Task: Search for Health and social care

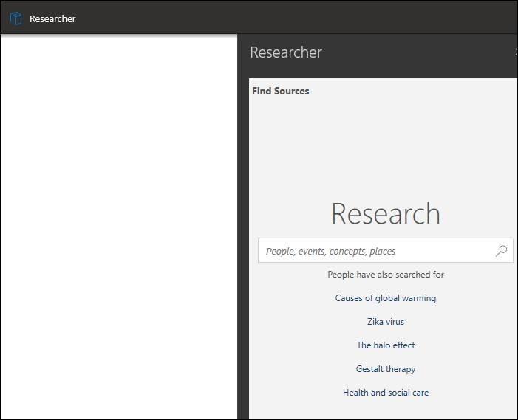Action: point(386,393)
